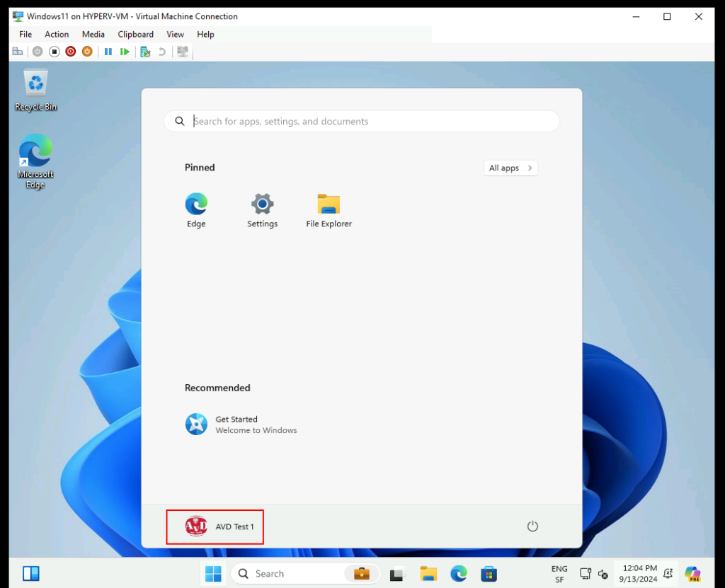Select the Recycle Bin desktop icon
725x588 pixels.
[35, 90]
